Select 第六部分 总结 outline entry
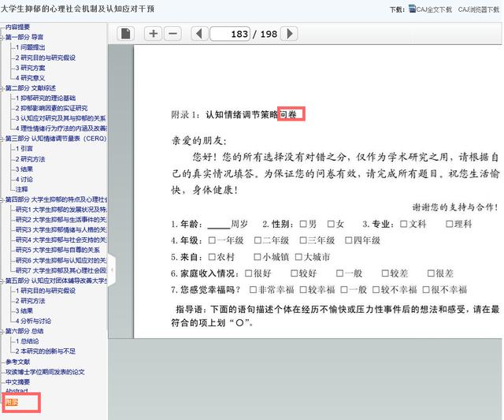 pyautogui.click(x=24, y=331)
